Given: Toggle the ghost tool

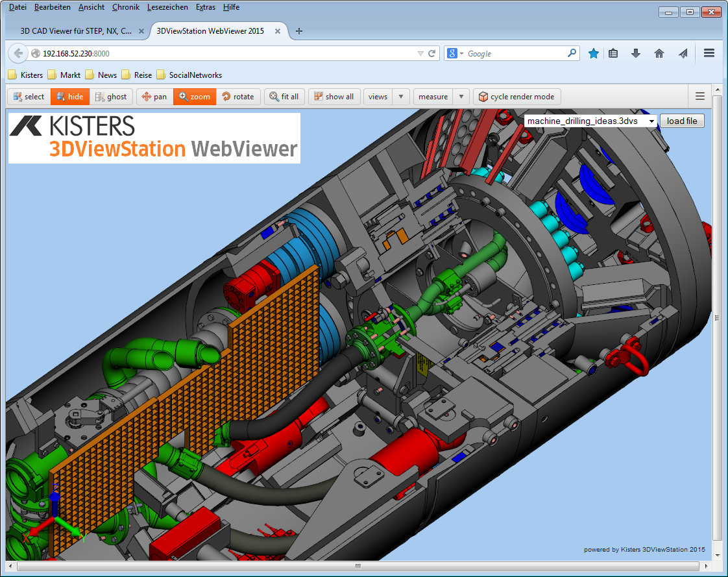Looking at the screenshot, I should click(111, 97).
